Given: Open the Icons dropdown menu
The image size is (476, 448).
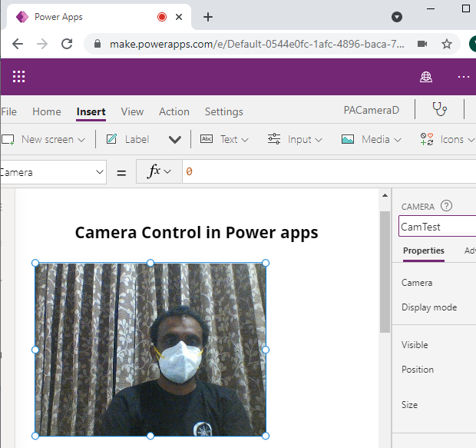Looking at the screenshot, I should 471,140.
